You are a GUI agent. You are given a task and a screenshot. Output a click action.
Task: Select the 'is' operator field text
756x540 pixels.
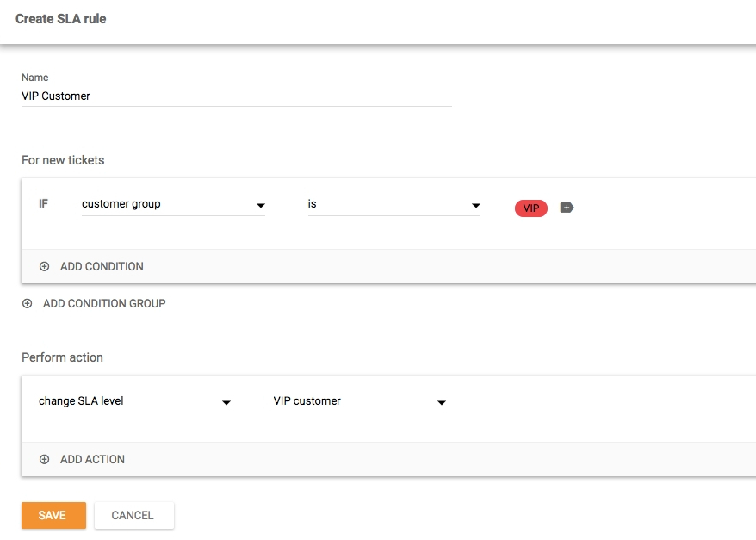(x=313, y=204)
